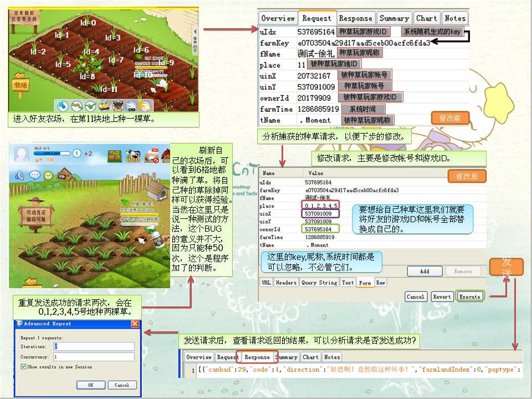Screen dimensions: 532x399
Task: Select the harvest basket tool
Action: (104, 106)
